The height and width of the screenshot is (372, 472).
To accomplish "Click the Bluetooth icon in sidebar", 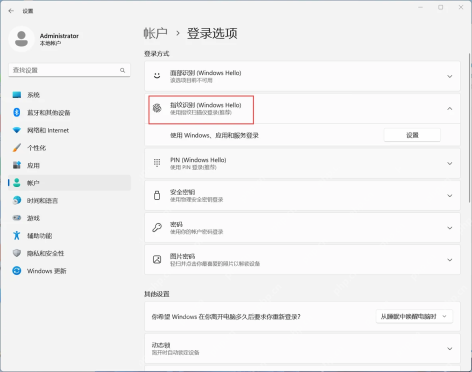I will [17, 112].
